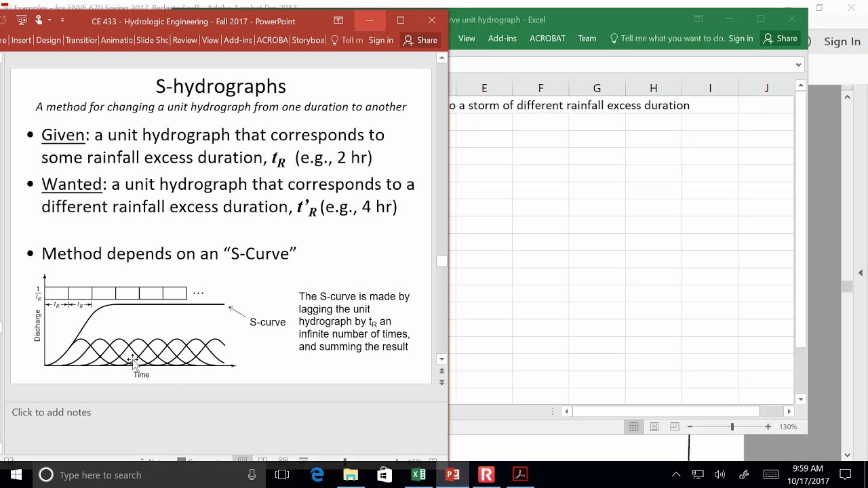
Task: Open the Design tab in PowerPoint
Action: point(48,40)
